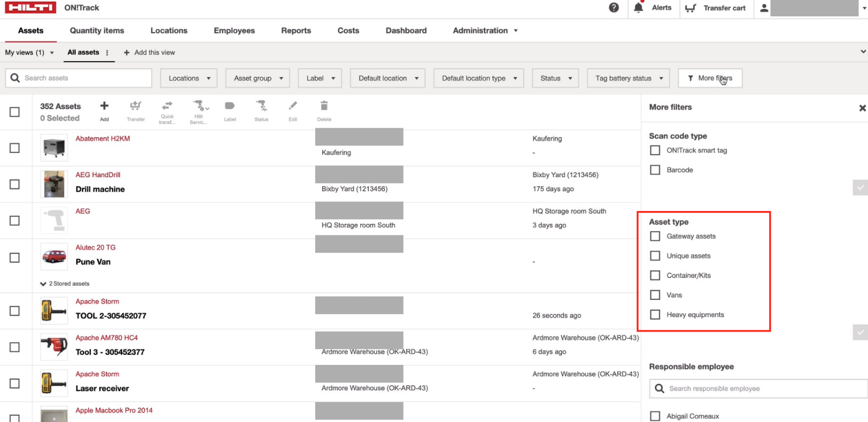Click the Abatement H2KM asset thumbnail
Viewport: 868px width, 422px height.
point(54,148)
